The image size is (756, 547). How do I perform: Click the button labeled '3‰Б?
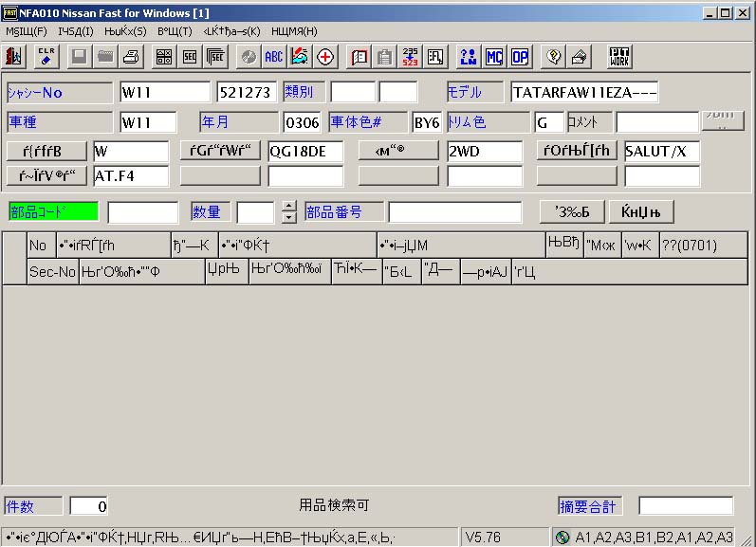click(x=572, y=212)
